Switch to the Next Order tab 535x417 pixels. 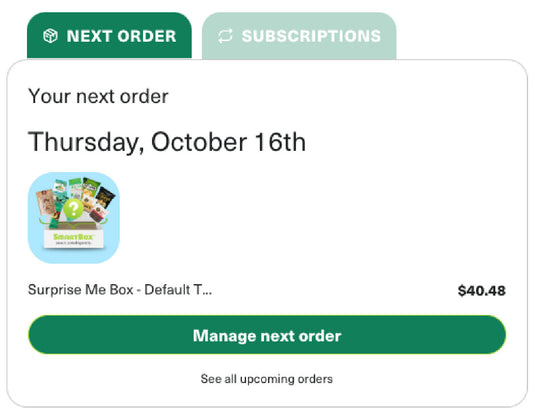tap(109, 36)
